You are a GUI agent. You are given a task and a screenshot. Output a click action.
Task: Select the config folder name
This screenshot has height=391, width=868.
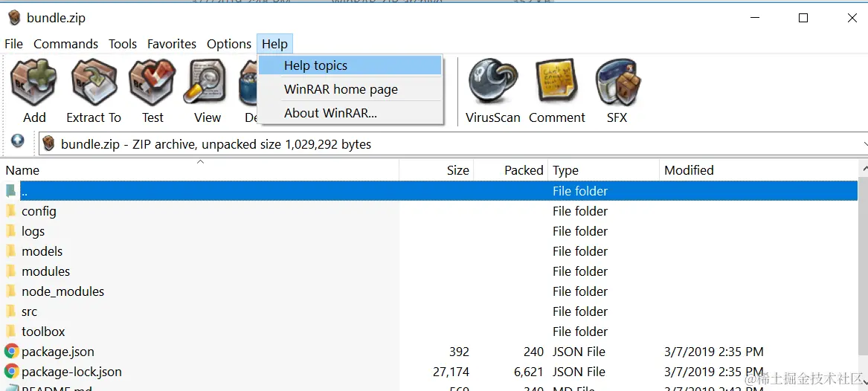(39, 210)
